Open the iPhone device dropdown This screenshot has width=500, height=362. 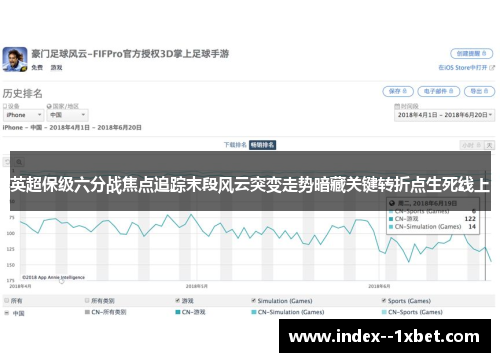[23, 115]
